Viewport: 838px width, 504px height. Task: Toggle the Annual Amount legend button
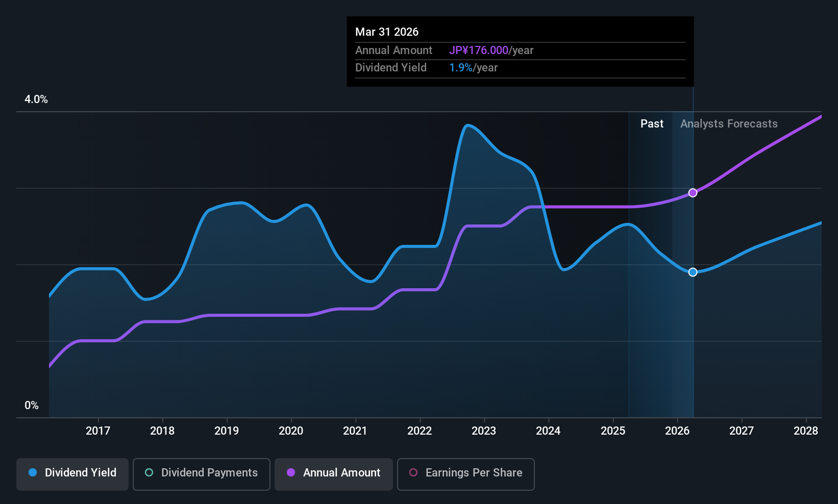334,473
